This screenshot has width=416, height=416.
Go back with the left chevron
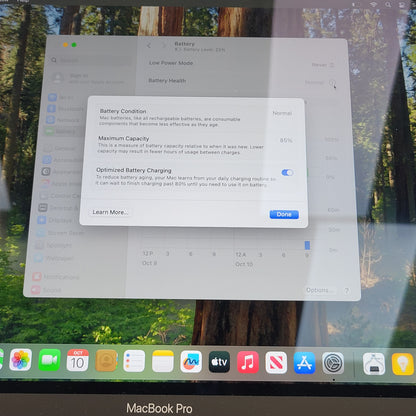click(149, 46)
